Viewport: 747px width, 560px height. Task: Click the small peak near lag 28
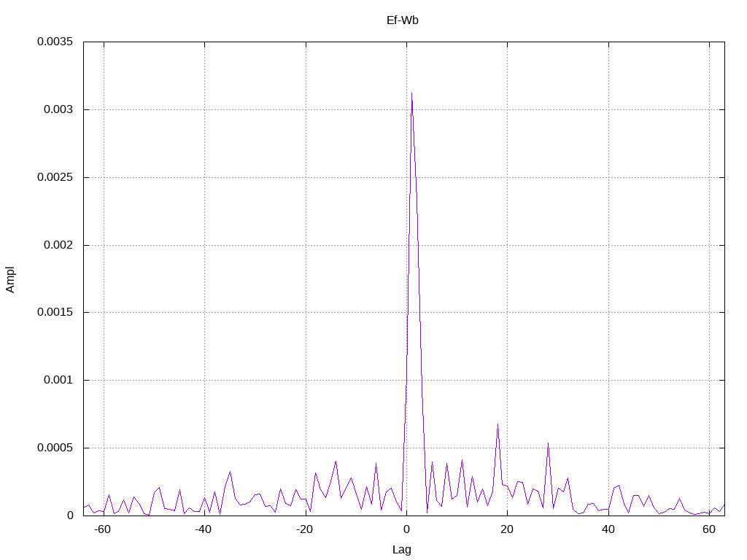549,443
